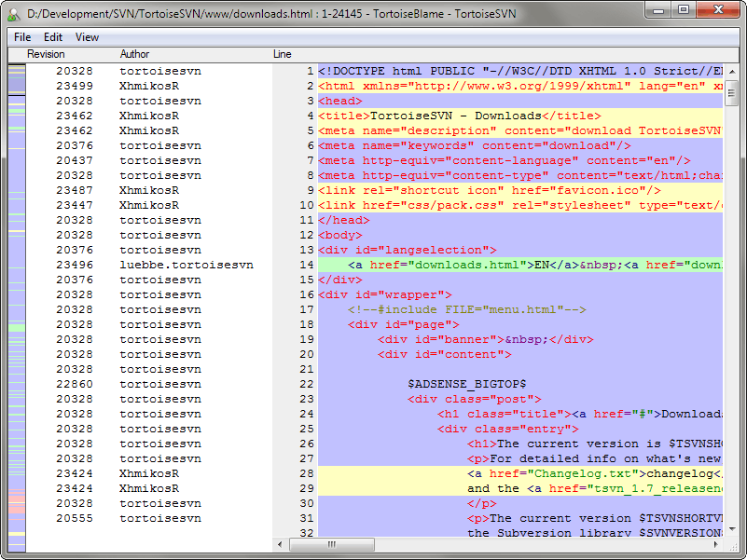This screenshot has width=747, height=560.
Task: Click the horizontal scrollbar left arrow
Action: click(280, 544)
